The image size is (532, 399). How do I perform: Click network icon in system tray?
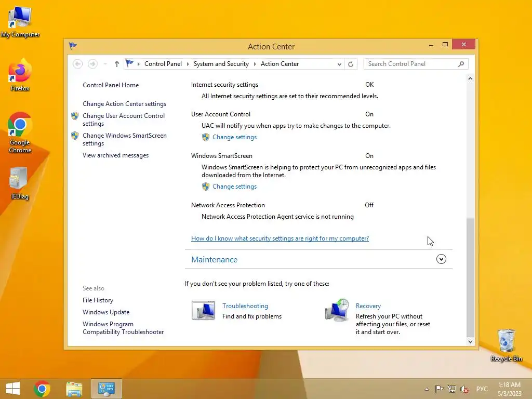(451, 389)
